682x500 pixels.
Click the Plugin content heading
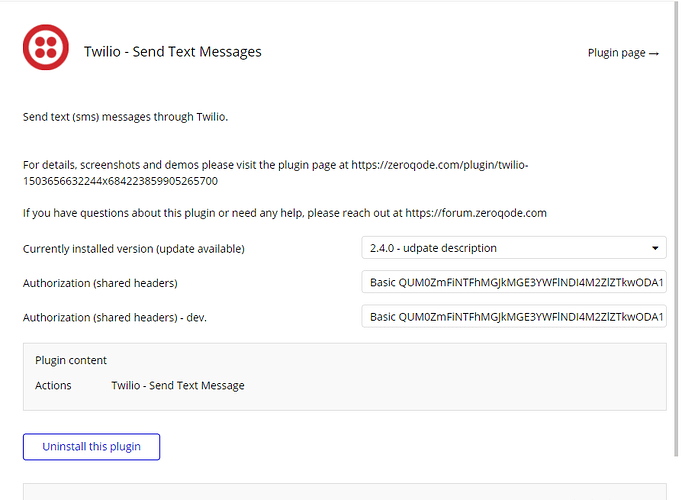pyautogui.click(x=71, y=360)
